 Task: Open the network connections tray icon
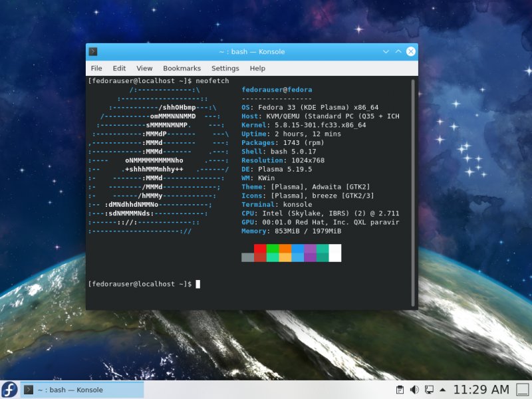[x=429, y=390]
